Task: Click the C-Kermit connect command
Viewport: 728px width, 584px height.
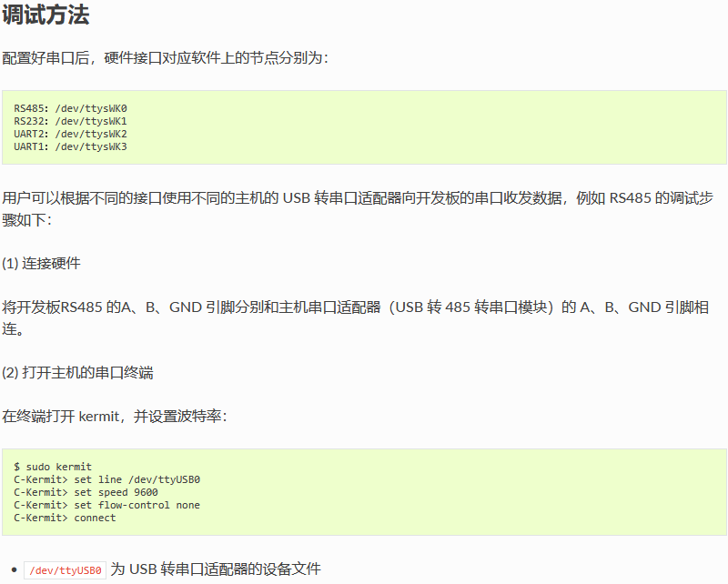Action: click(65, 518)
